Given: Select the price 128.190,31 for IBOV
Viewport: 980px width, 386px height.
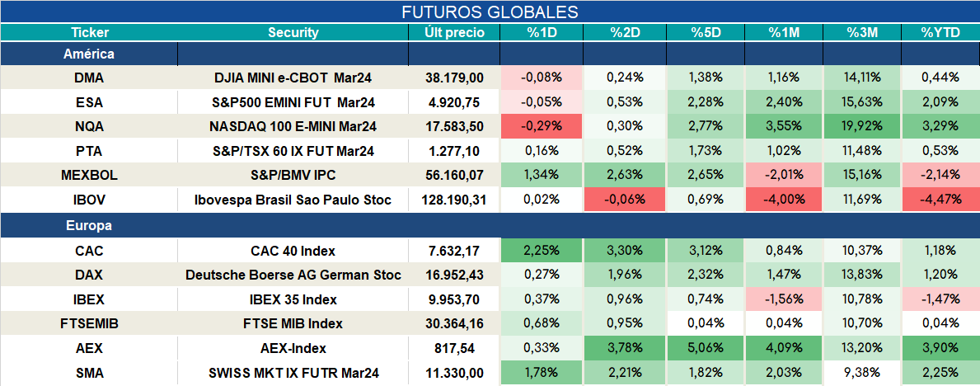Looking at the screenshot, I should [x=454, y=200].
